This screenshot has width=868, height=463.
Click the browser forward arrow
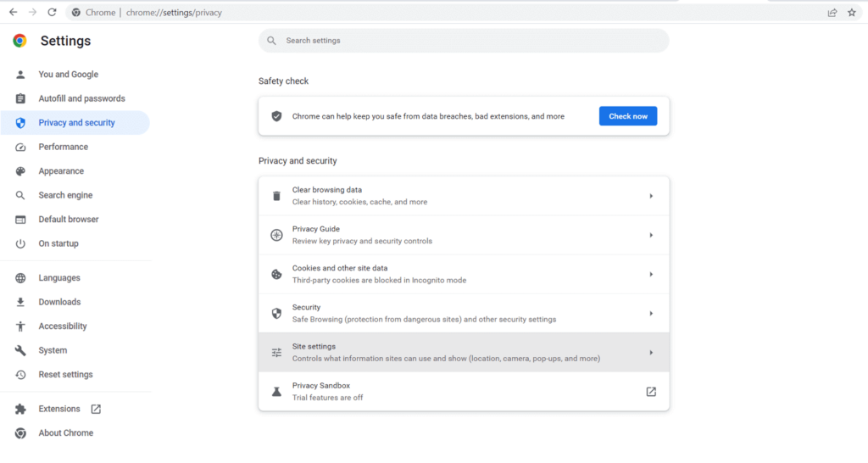(33, 12)
